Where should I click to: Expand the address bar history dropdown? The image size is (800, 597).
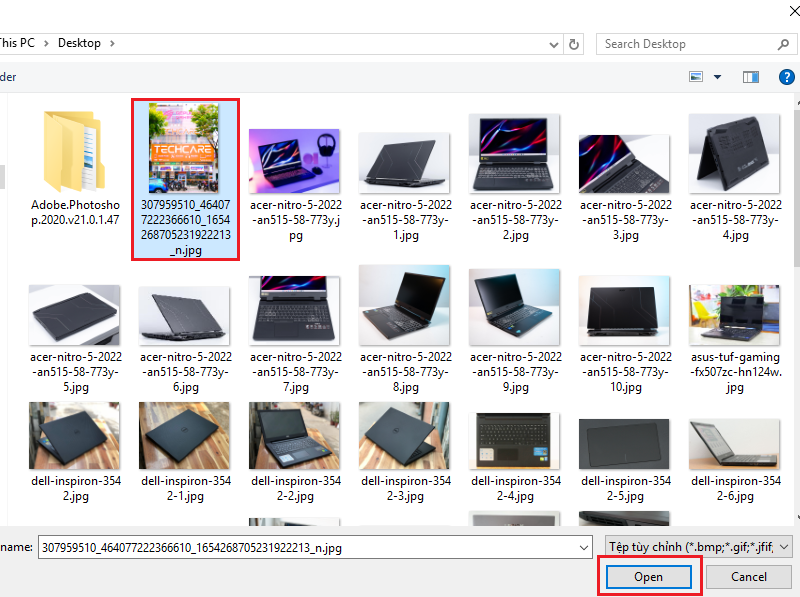554,44
